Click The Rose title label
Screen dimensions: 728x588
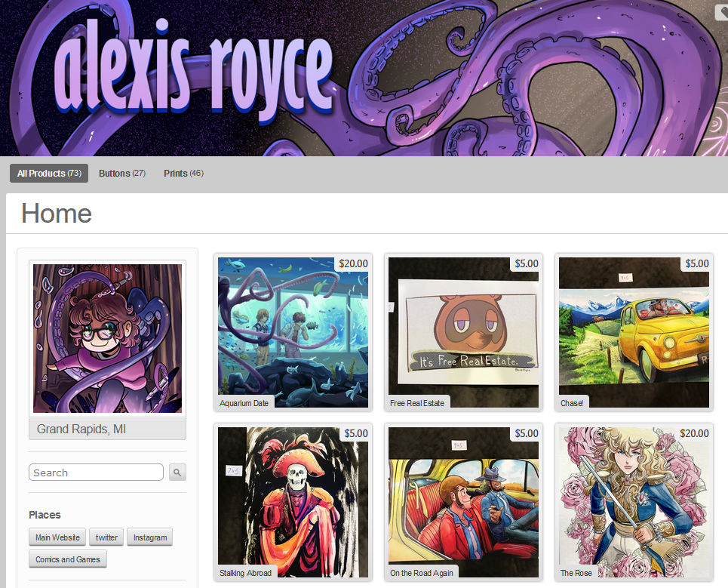coord(576,573)
